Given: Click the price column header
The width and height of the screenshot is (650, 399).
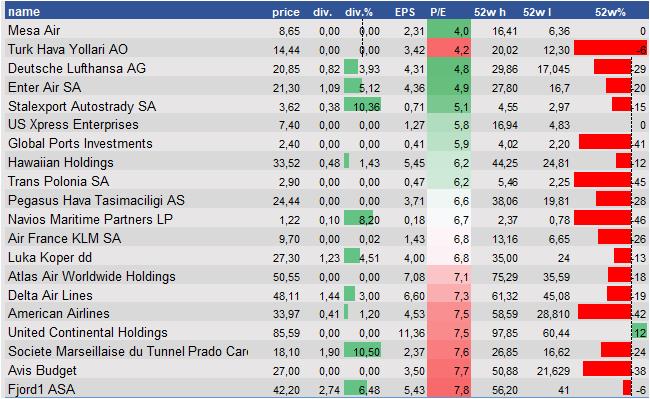Looking at the screenshot, I should pyautogui.click(x=286, y=12).
